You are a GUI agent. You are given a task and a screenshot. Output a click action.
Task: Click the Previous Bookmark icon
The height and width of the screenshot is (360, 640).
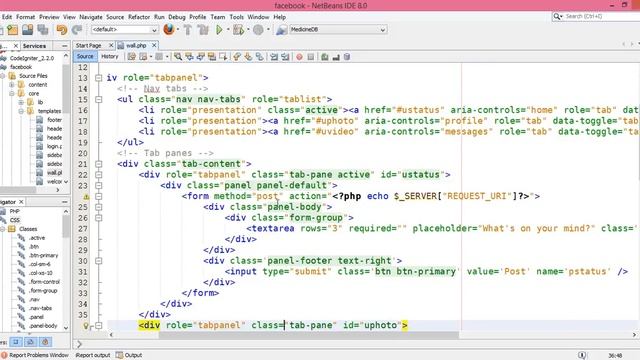[237, 57]
